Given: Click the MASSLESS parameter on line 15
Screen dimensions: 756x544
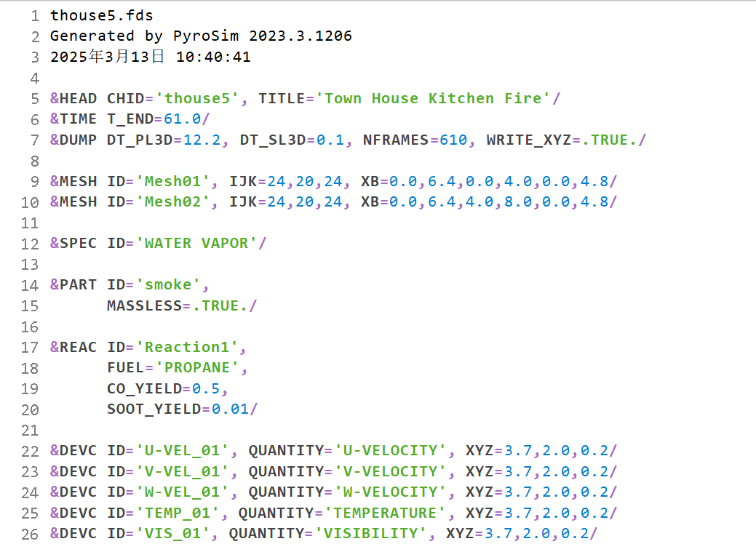Looking at the screenshot, I should (x=144, y=305).
